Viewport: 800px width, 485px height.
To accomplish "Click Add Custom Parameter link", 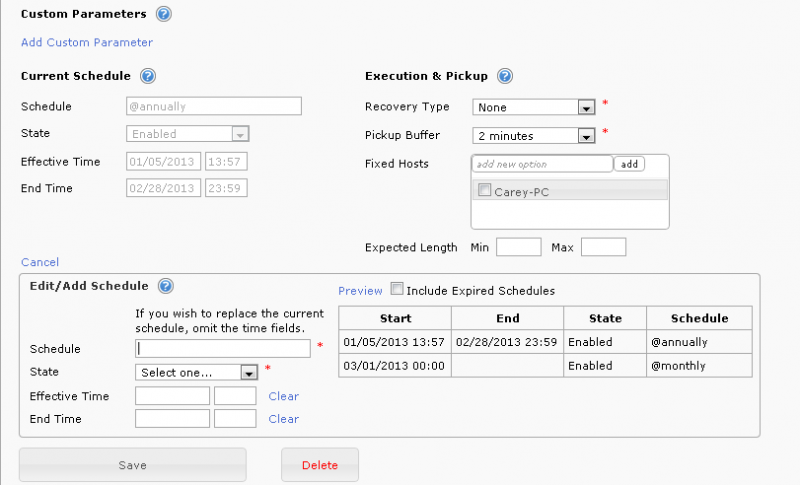I will 87,42.
